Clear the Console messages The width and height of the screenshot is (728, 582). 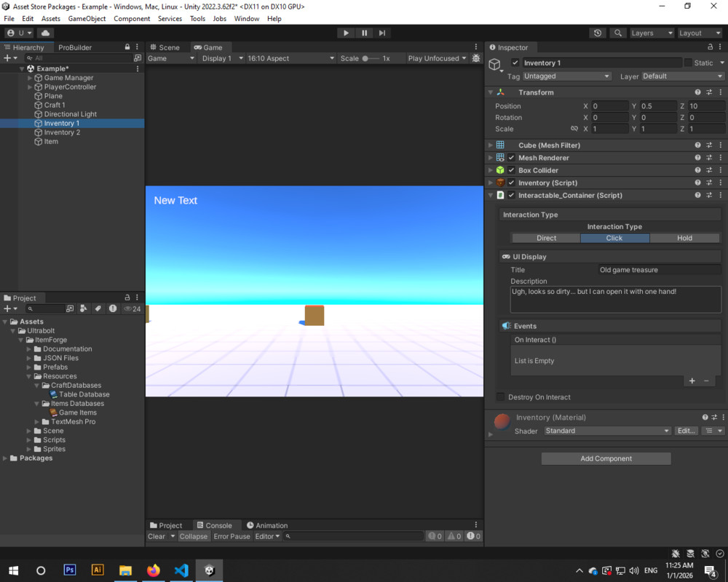(157, 536)
